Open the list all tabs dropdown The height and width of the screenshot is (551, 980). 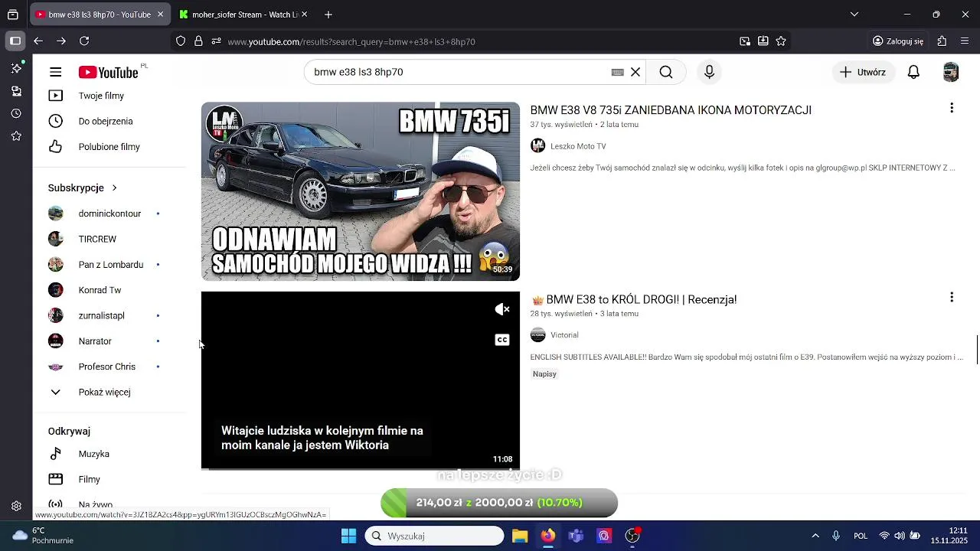pyautogui.click(x=854, y=15)
